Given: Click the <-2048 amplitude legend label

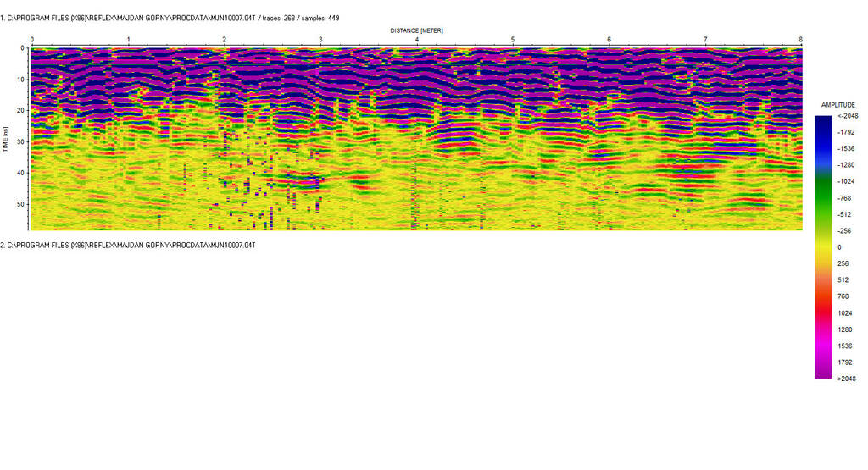Looking at the screenshot, I should tap(846, 116).
